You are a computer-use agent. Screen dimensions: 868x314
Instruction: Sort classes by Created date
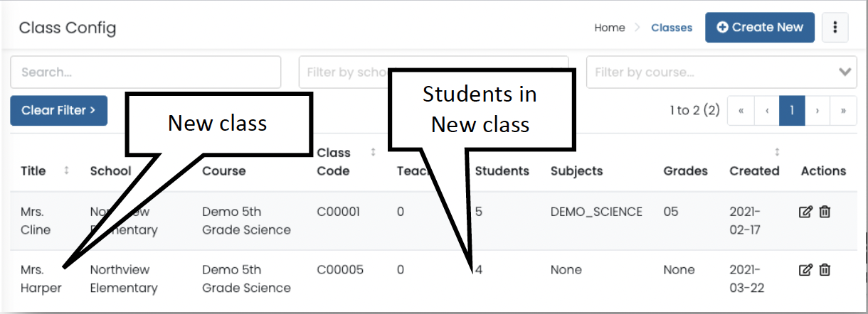coord(777,152)
